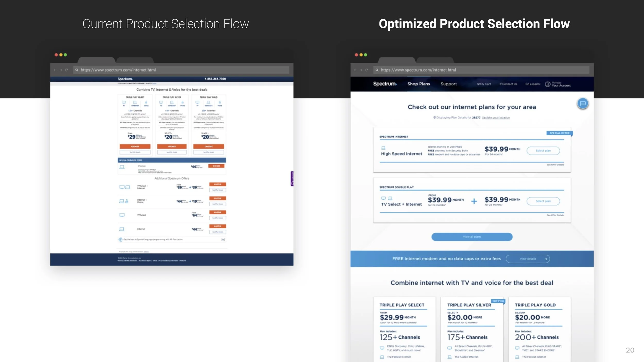Image resolution: width=644 pixels, height=362 pixels.
Task: Click the En español link
Action: pyautogui.click(x=533, y=84)
